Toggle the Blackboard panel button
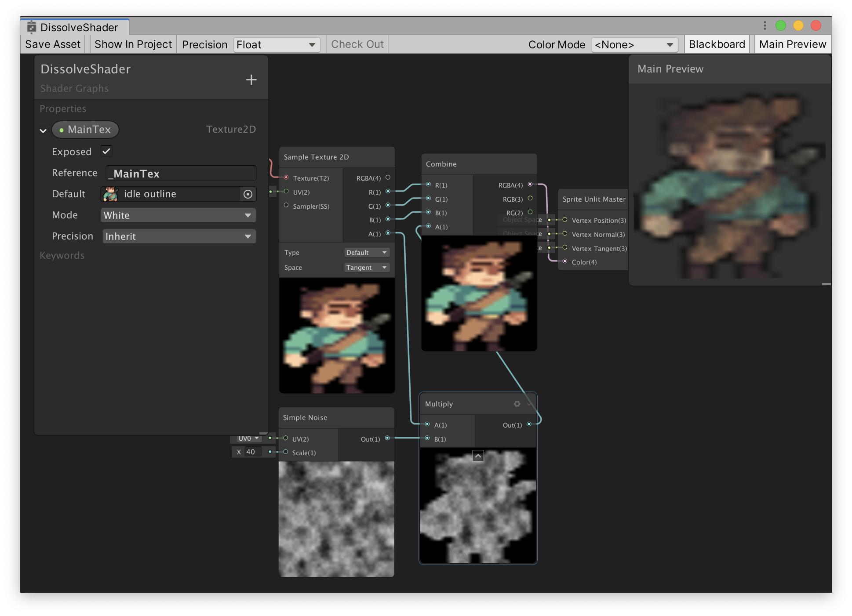The image size is (852, 616). pyautogui.click(x=717, y=44)
